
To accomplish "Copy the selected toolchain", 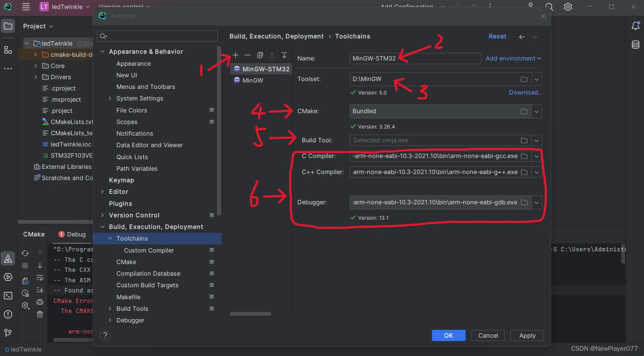I will [260, 55].
